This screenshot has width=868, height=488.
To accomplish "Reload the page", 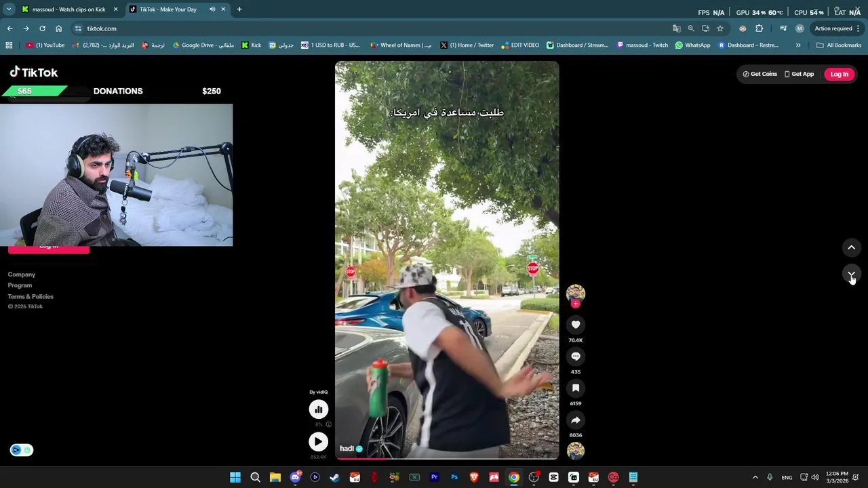I will (x=42, y=28).
